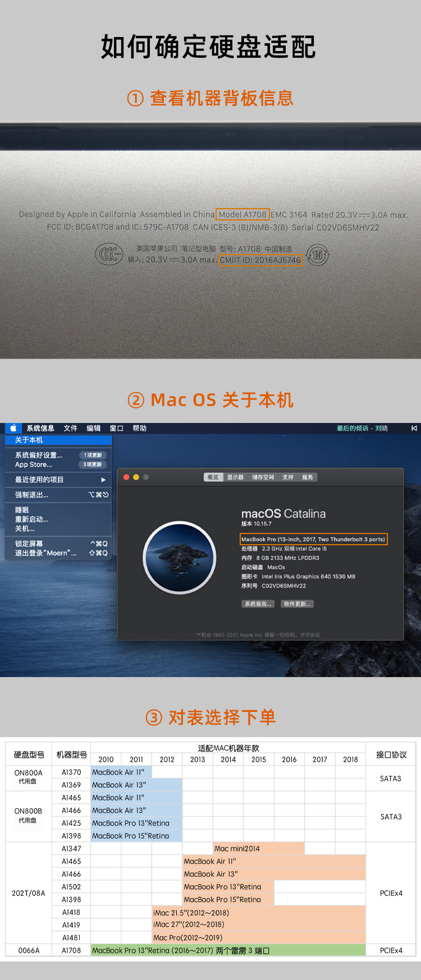421x980 pixels.
Task: Click the 3项更新 badge
Action: tap(93, 464)
